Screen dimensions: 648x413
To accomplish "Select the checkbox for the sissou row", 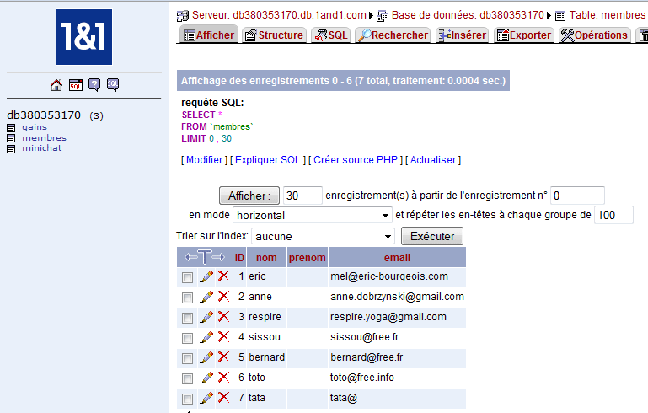I will click(x=187, y=338).
